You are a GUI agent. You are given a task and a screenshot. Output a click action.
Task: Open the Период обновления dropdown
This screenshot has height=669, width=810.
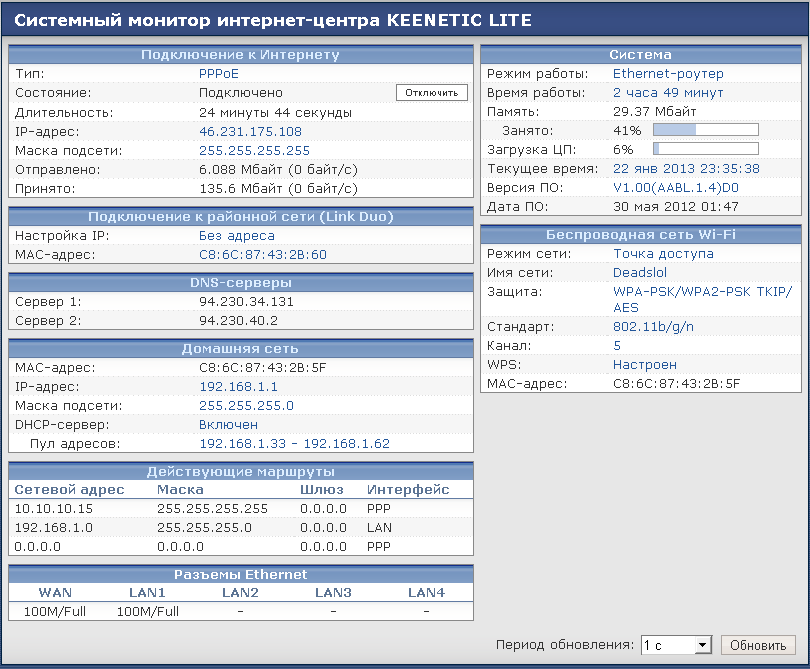coord(676,645)
